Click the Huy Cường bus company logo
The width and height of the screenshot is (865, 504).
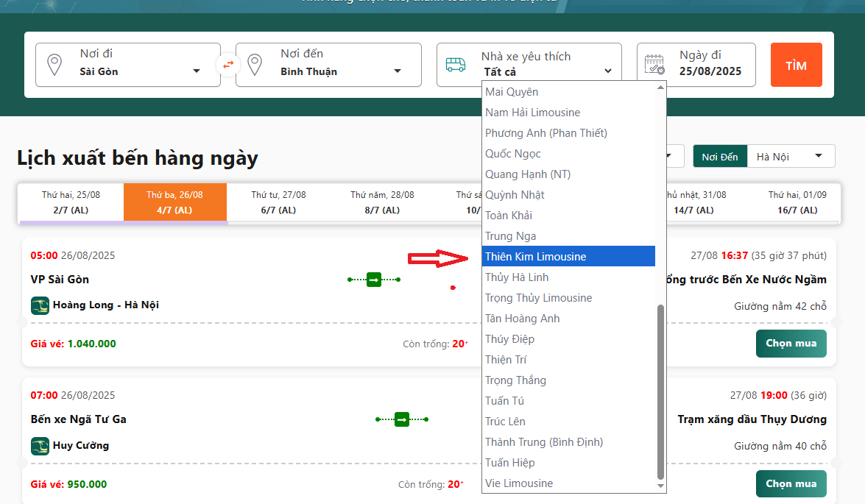(x=40, y=446)
